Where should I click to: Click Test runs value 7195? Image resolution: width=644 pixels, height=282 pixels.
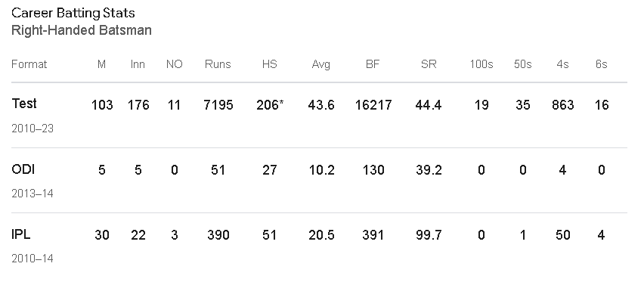click(218, 105)
